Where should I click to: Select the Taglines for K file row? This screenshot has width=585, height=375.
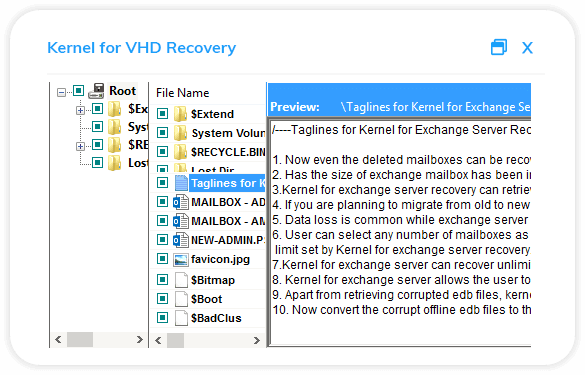(227, 183)
